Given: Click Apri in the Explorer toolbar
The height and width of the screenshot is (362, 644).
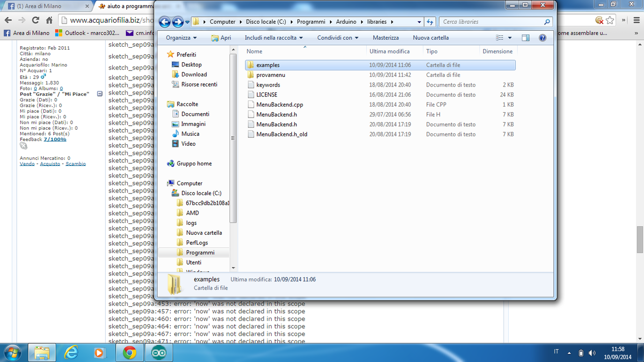Looking at the screenshot, I should tap(221, 38).
